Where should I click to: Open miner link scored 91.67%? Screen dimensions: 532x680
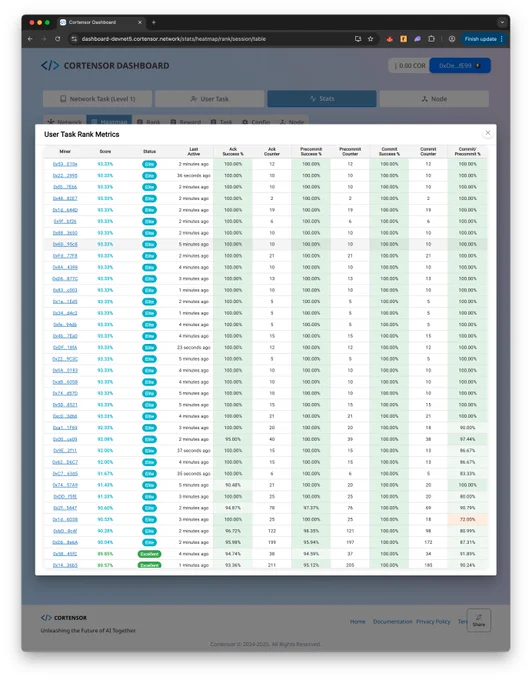[65, 474]
